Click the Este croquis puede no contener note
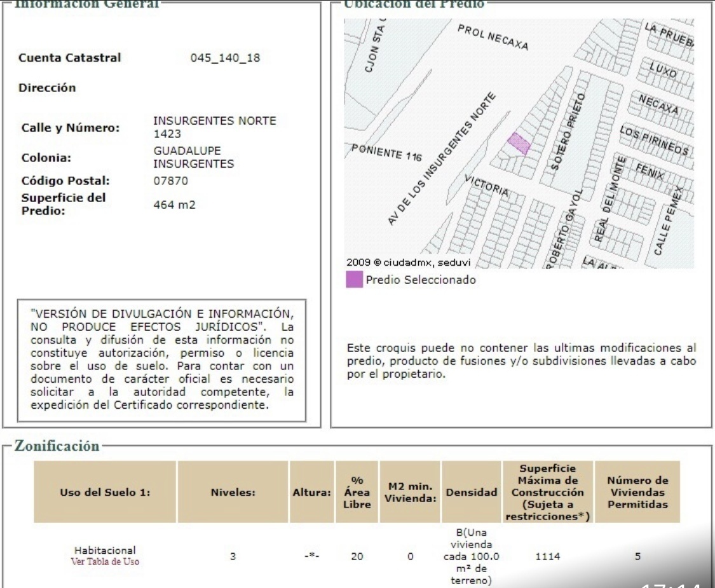 coord(521,361)
